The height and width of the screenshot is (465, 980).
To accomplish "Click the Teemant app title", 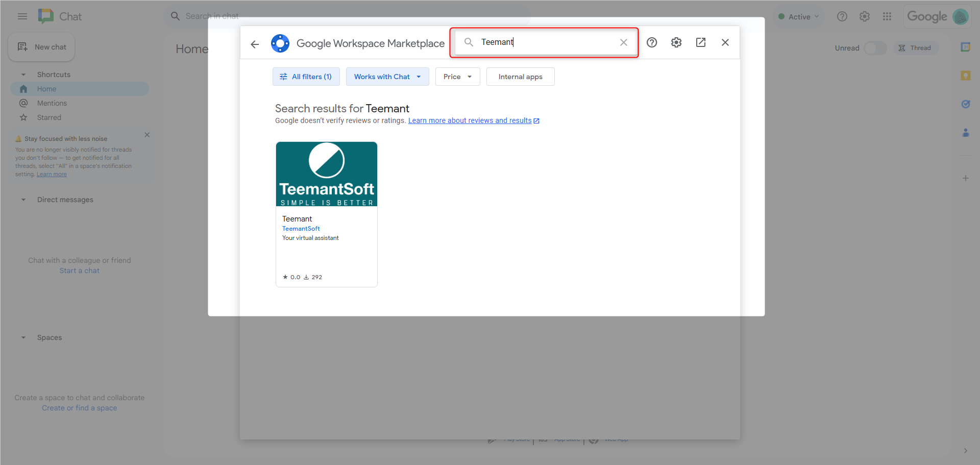I will click(x=297, y=219).
